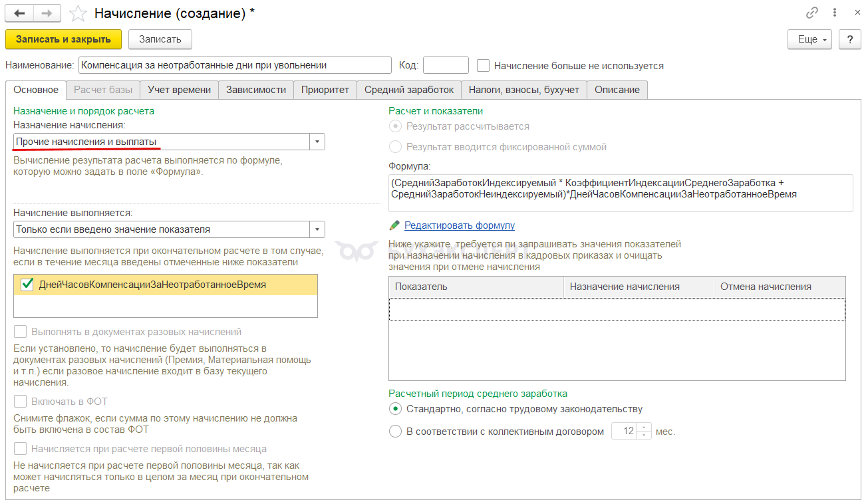868x504 pixels.
Task: Copy link using the chain icon
Action: click(x=812, y=13)
